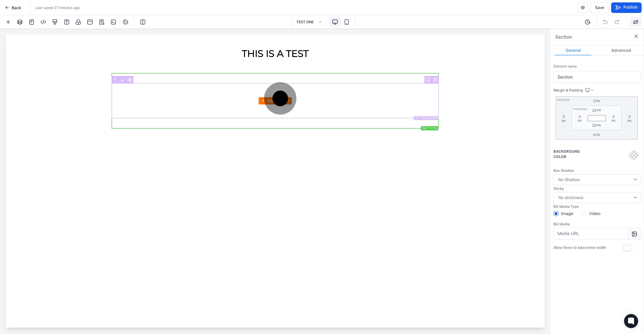Open the TEST ONE page dropdown
The height and width of the screenshot is (334, 644).
309,22
